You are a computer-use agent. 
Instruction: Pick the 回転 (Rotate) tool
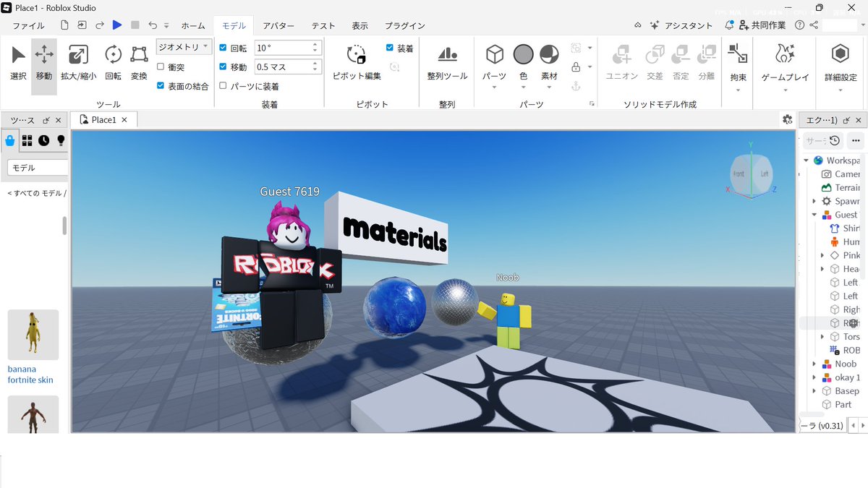click(114, 64)
